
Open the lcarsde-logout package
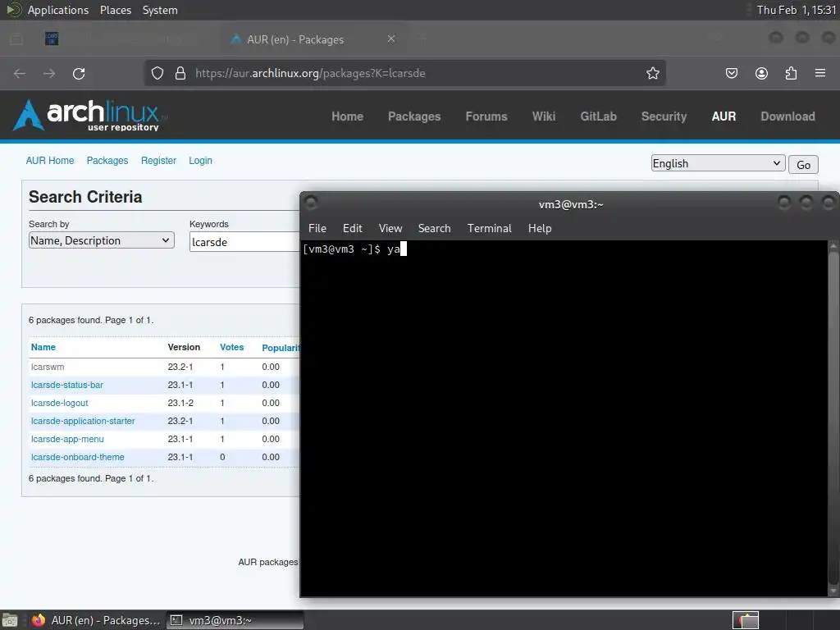(59, 403)
